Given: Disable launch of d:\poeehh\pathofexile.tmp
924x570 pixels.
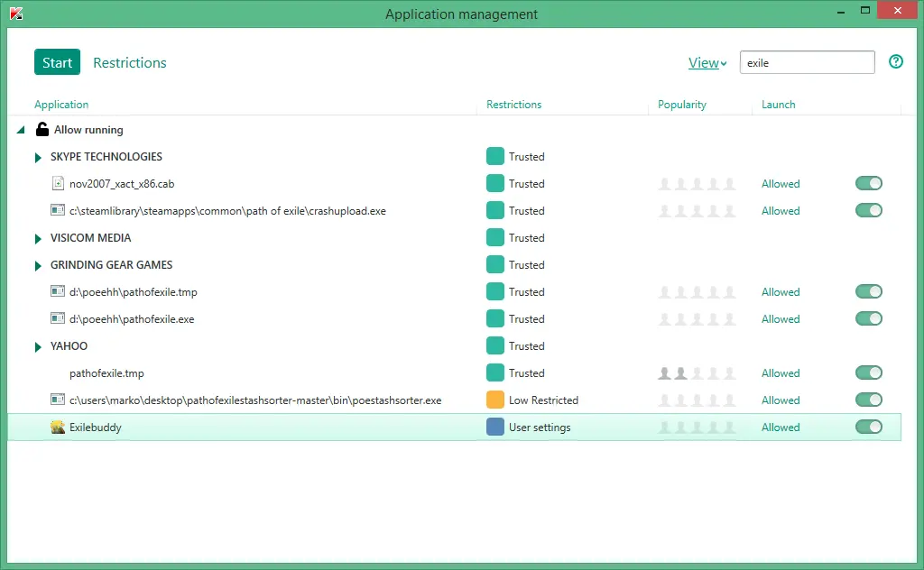Looking at the screenshot, I should (869, 291).
